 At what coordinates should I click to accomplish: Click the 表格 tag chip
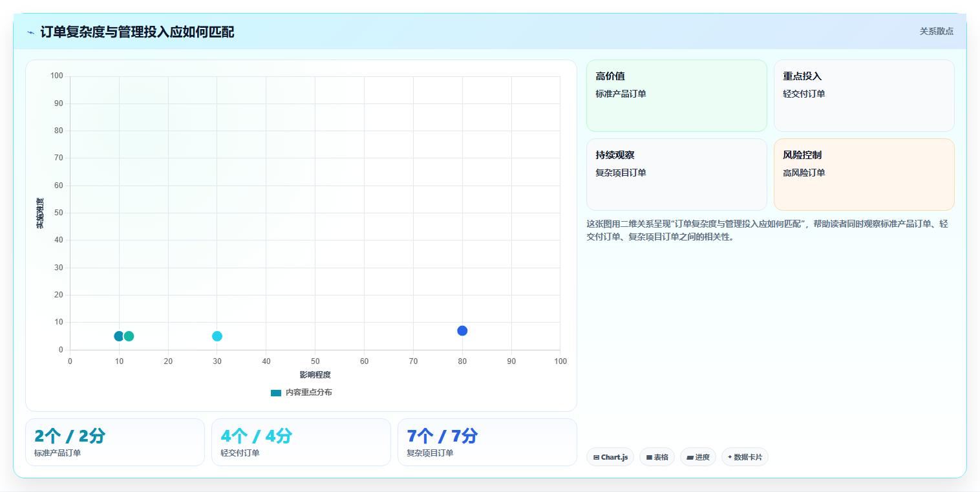(657, 457)
